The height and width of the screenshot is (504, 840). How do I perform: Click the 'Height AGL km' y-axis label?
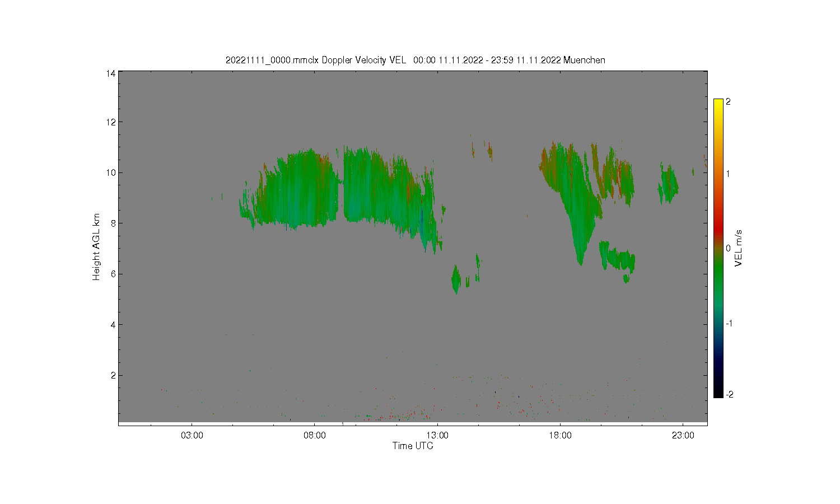[x=96, y=247]
